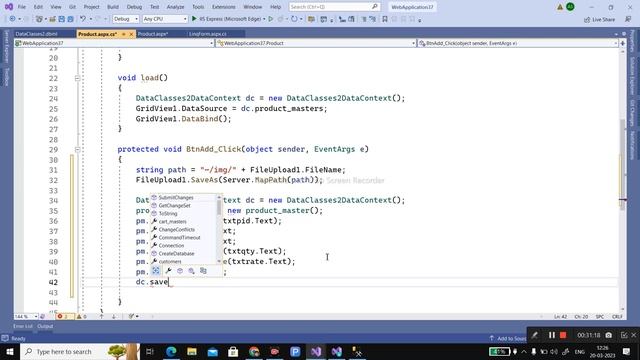The image size is (640, 360).
Task: Click the toolbar search magnifier icon
Action: point(374,7)
